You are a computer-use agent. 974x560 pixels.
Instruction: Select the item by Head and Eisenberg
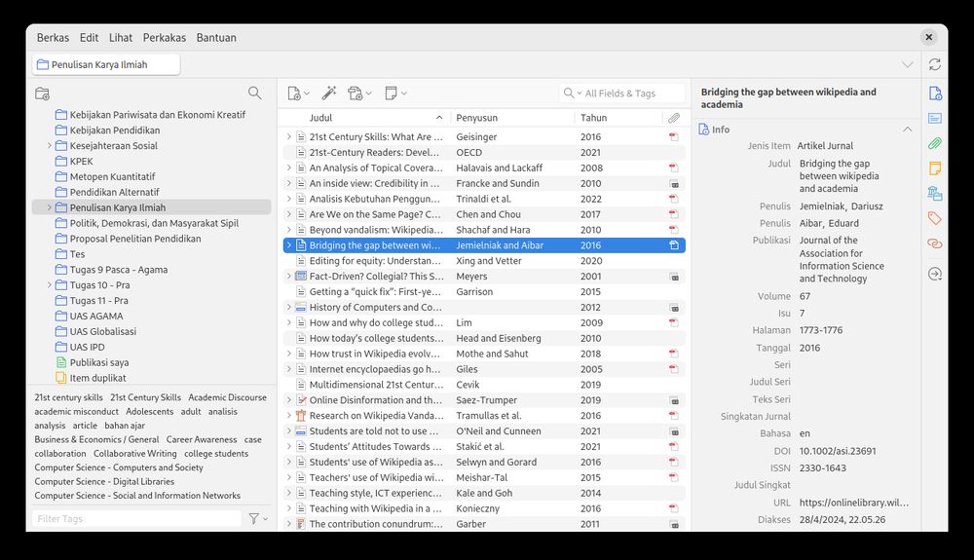[484, 338]
